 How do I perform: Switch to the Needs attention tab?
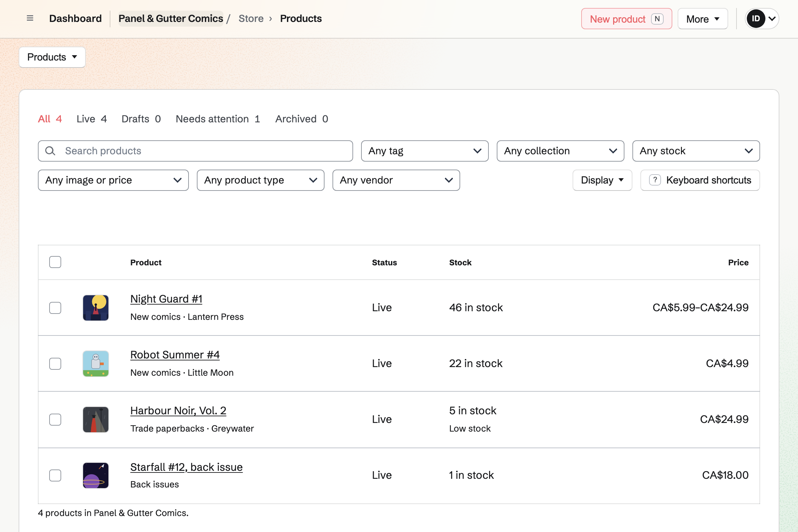pyautogui.click(x=218, y=119)
